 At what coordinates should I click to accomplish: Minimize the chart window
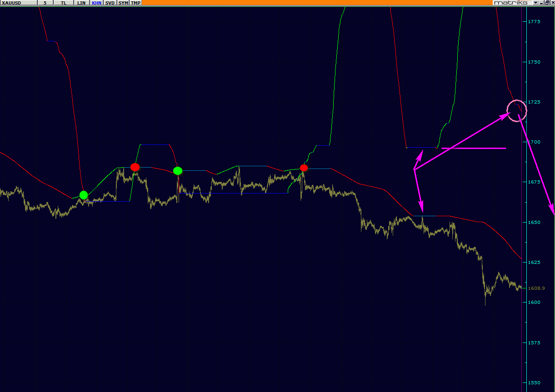[x=541, y=3]
